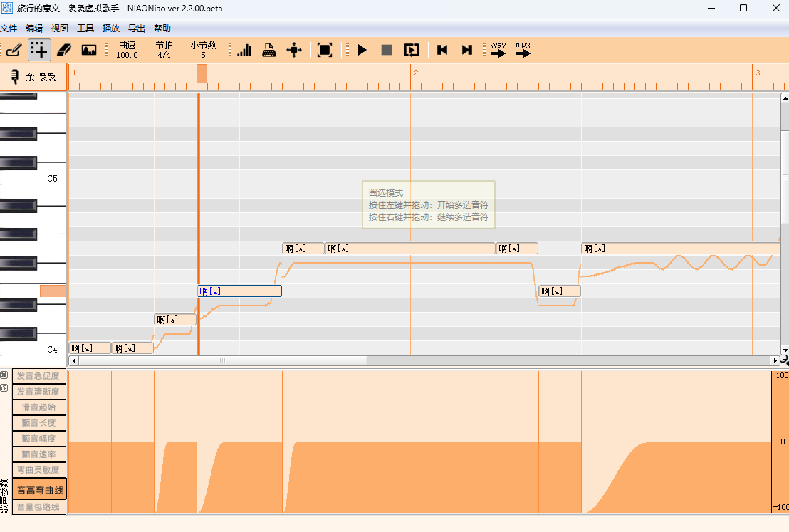Select the pencil edit tool

(14, 50)
